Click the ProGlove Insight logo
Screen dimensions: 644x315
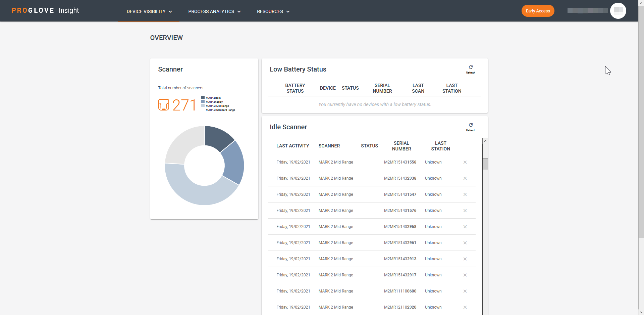(45, 10)
